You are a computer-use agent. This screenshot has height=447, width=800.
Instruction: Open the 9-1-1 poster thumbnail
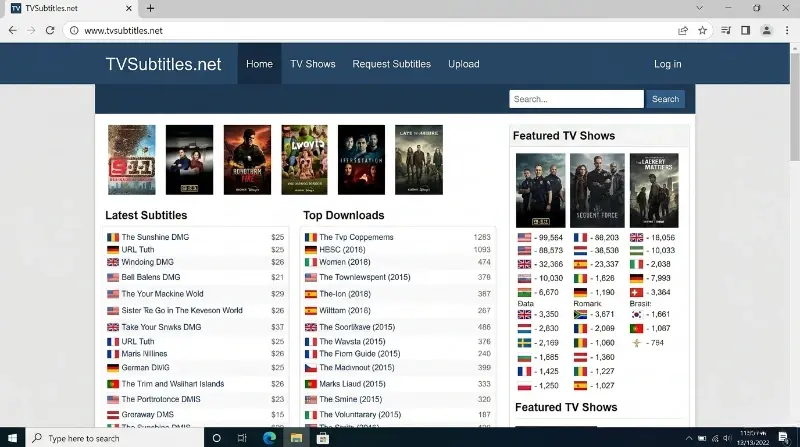click(132, 160)
